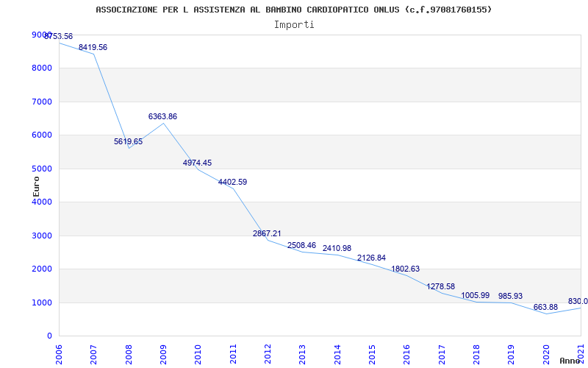Click the data label 4402.59

pos(232,182)
